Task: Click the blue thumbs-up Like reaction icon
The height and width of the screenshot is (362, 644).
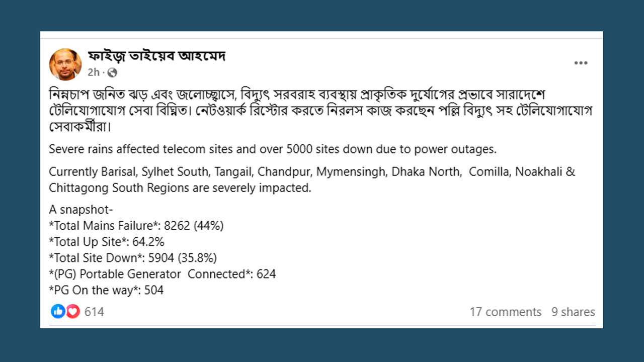Action: [x=58, y=312]
